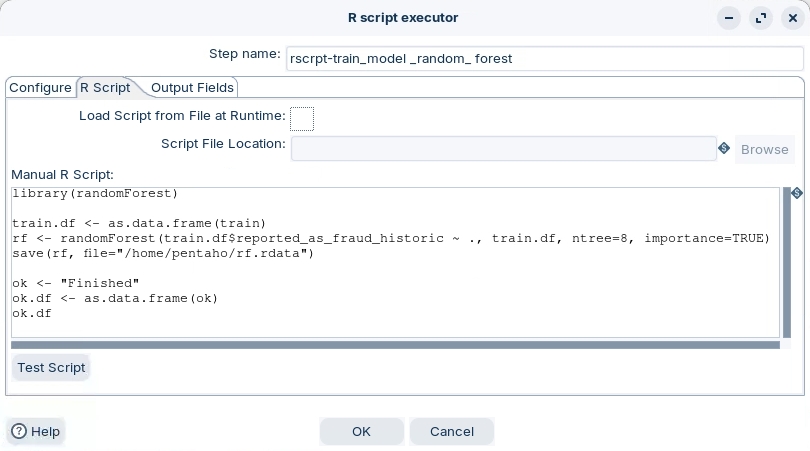Select the R Script tab

pos(105,87)
